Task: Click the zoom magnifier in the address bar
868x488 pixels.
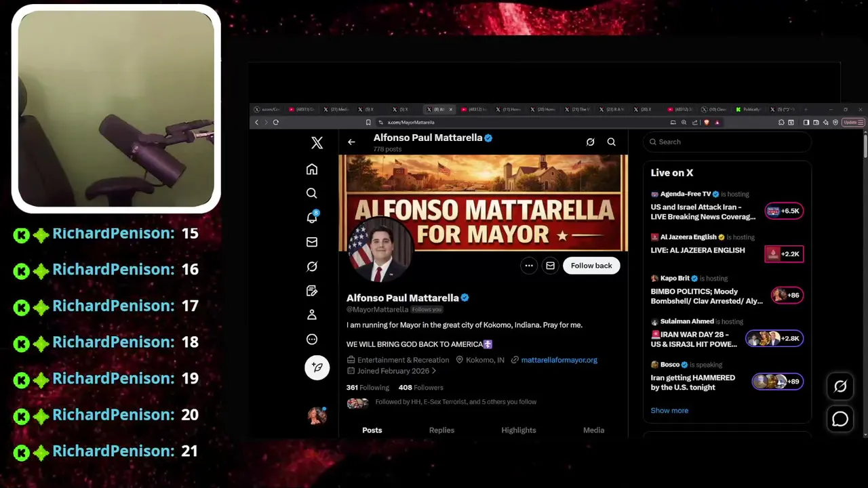Action: pos(684,123)
